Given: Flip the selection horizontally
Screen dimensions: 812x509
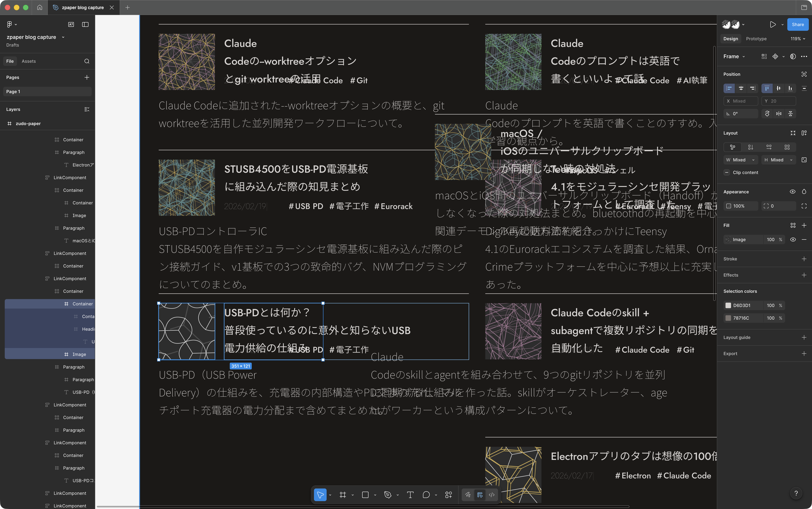Looking at the screenshot, I should click(779, 113).
